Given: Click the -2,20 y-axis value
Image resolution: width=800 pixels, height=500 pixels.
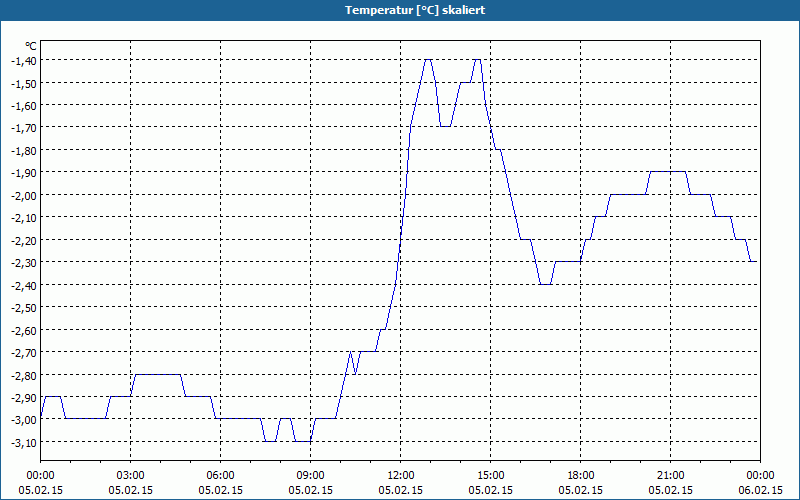Looking at the screenshot, I should pyautogui.click(x=24, y=240).
